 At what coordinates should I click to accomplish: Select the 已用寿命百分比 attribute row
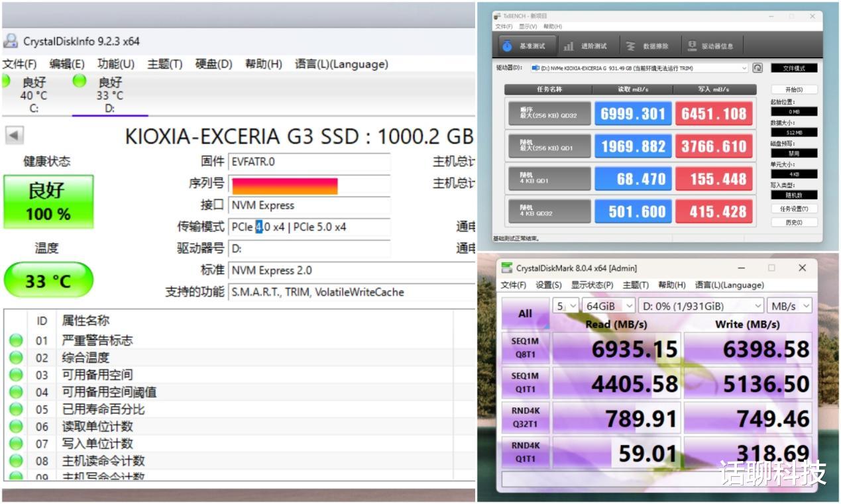click(240, 409)
